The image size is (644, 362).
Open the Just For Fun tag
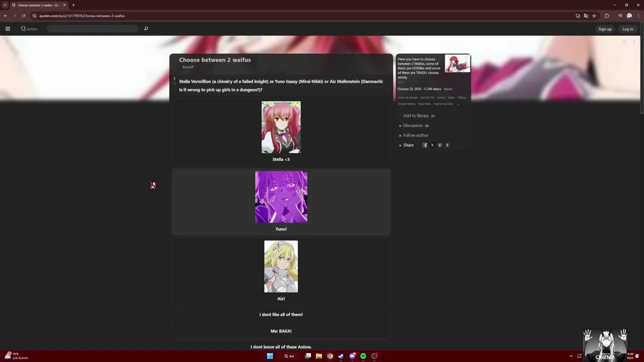(x=427, y=98)
